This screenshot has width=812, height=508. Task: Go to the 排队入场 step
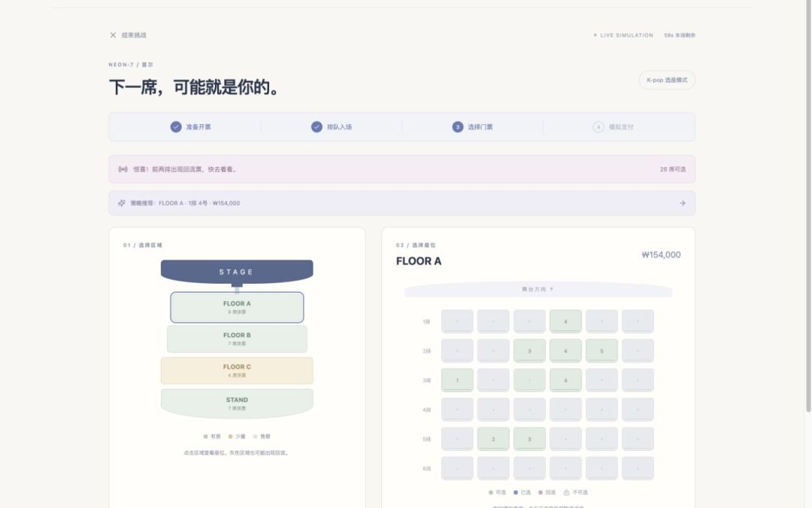pyautogui.click(x=332, y=127)
